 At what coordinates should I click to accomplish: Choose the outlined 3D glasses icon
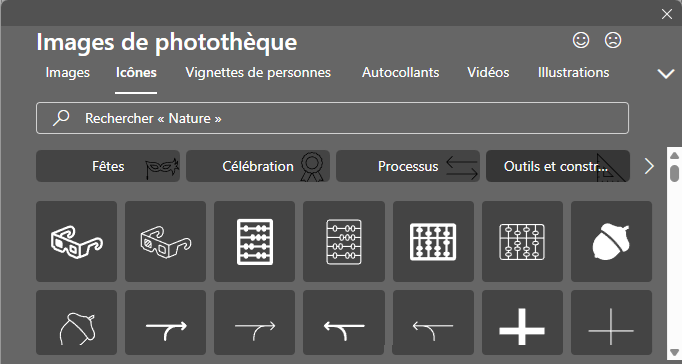tap(165, 241)
